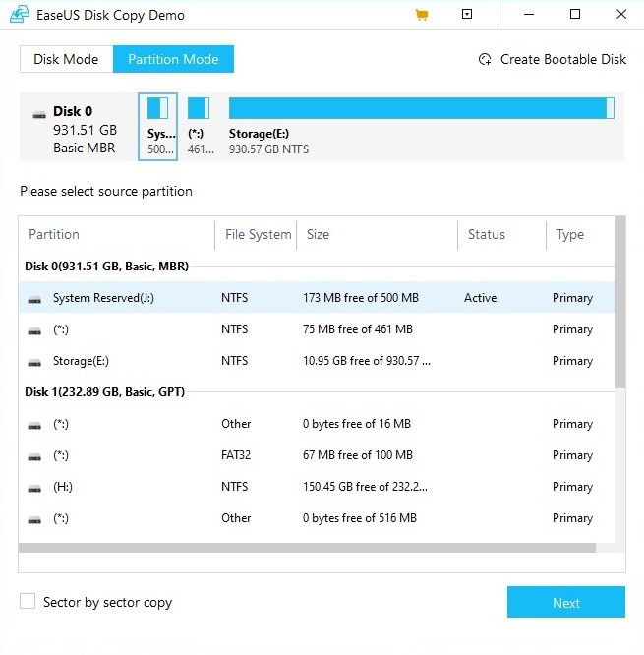The height and width of the screenshot is (655, 644).
Task: Click Primary type in (H:) row
Action: [572, 487]
